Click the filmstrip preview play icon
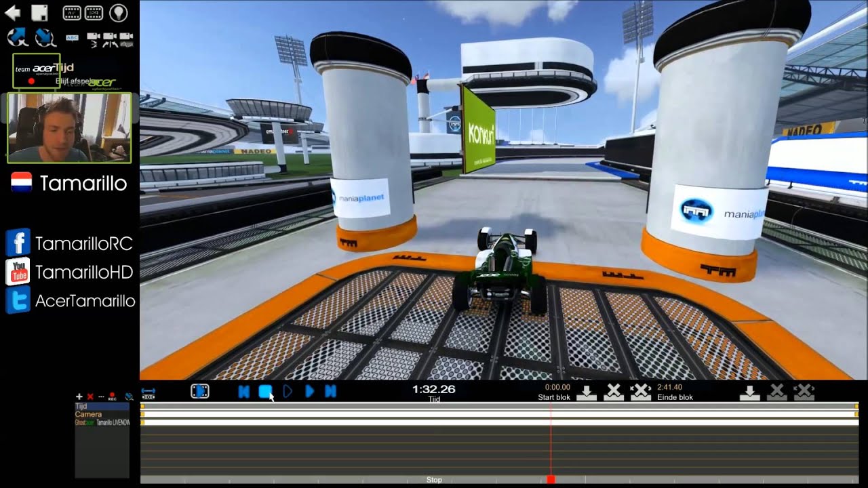The width and height of the screenshot is (868, 488). [x=200, y=391]
